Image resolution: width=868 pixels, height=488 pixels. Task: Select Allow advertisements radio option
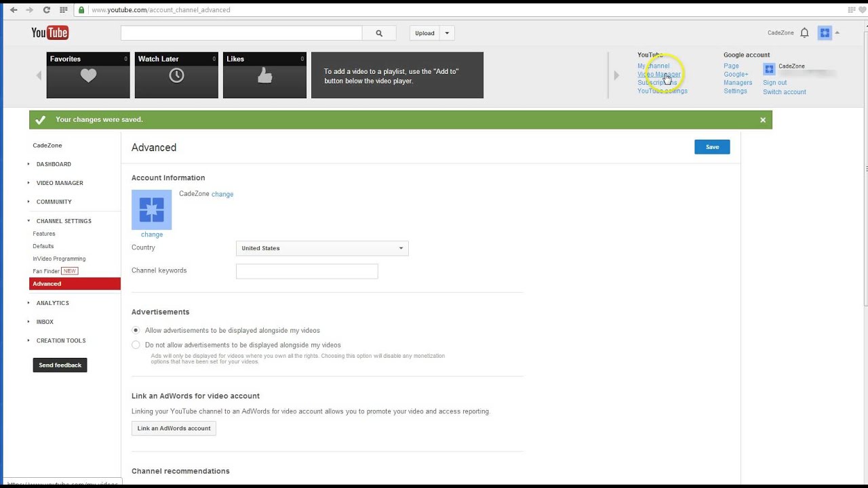pos(136,330)
